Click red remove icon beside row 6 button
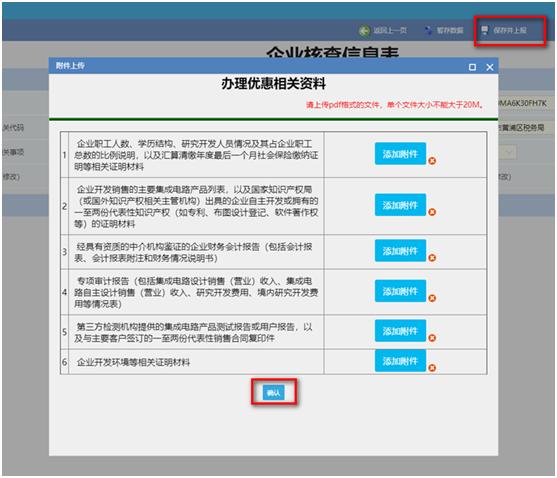 pos(432,368)
